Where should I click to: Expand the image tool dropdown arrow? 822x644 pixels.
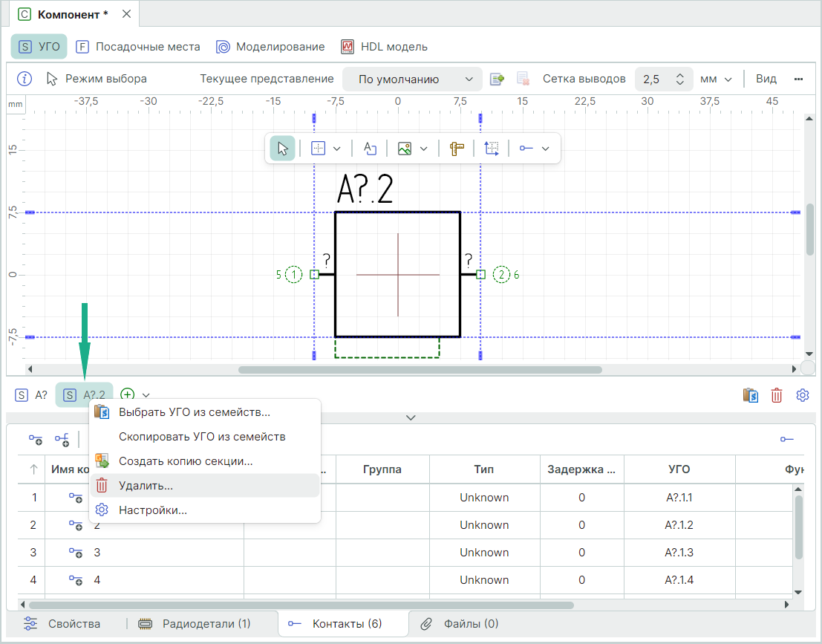pos(424,149)
